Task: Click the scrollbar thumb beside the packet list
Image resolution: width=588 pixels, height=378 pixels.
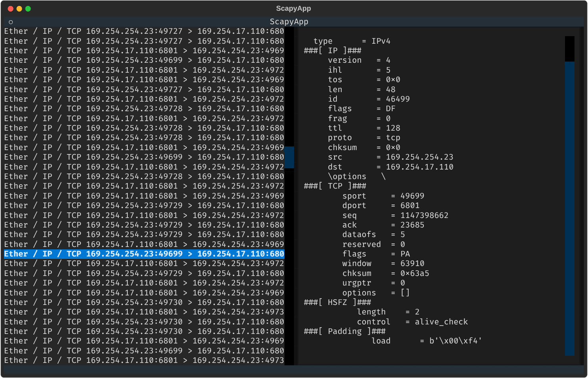Action: pyautogui.click(x=290, y=158)
